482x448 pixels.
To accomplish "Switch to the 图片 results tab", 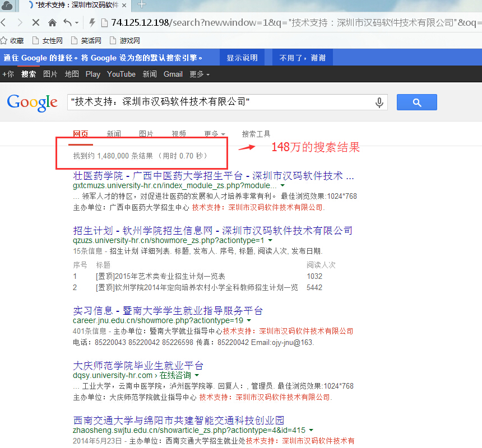I will pyautogui.click(x=146, y=134).
